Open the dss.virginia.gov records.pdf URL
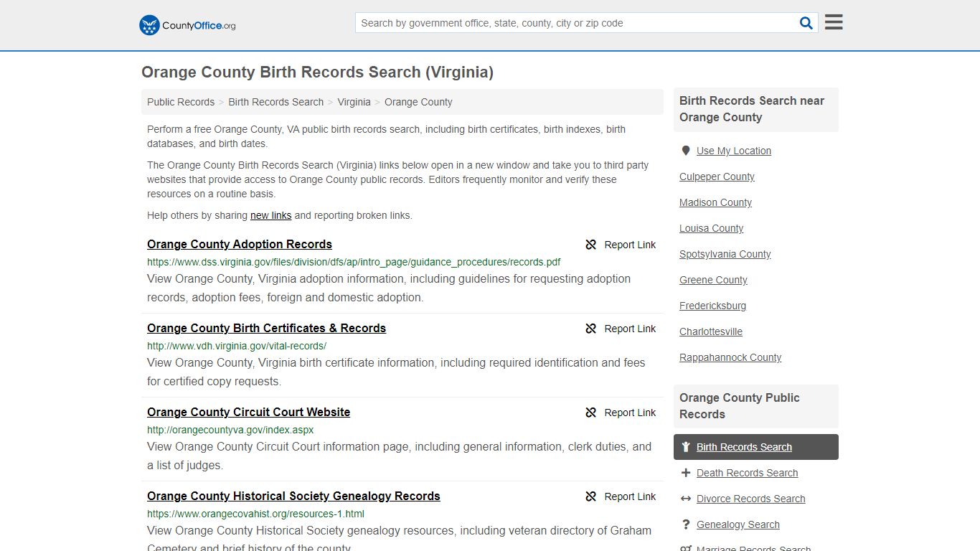980x551 pixels. click(354, 262)
